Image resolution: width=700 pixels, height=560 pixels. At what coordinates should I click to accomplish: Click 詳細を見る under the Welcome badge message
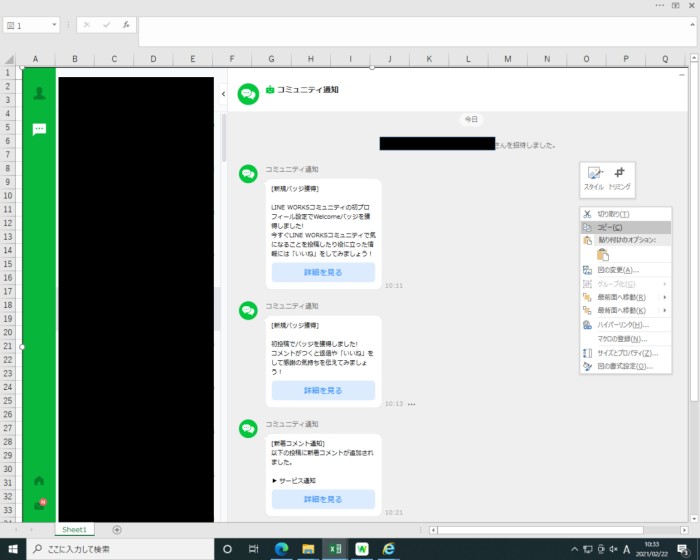coord(323,272)
